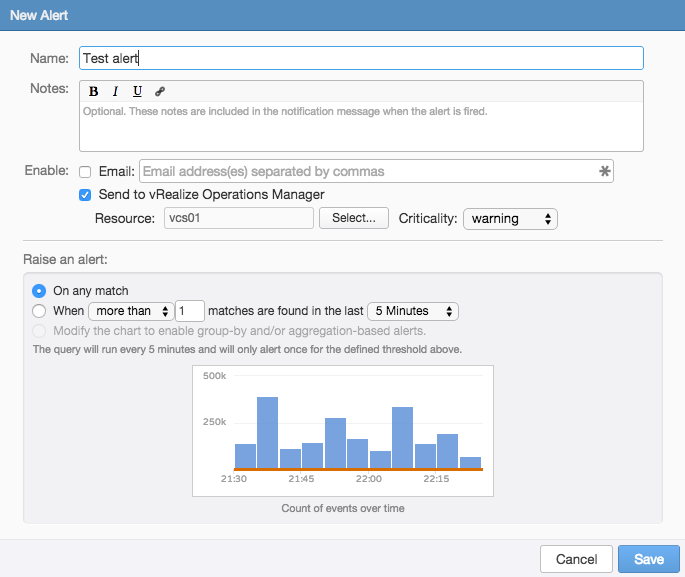
Task: Click the tallest bar in events chart
Action: [x=267, y=432]
